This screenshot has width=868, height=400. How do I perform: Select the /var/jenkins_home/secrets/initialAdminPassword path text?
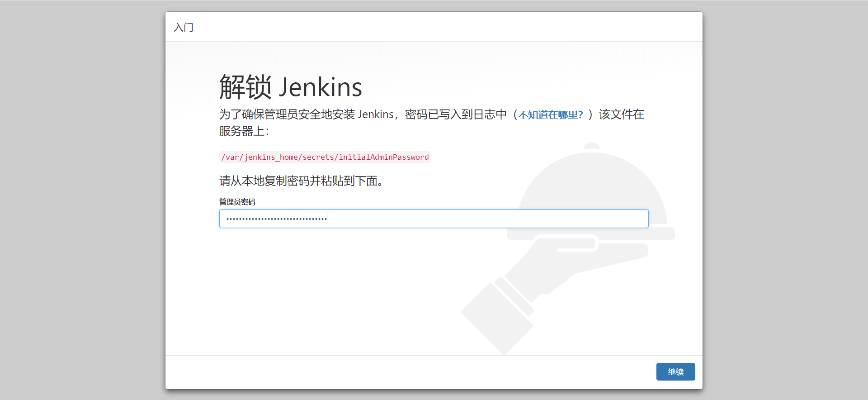pyautogui.click(x=325, y=157)
